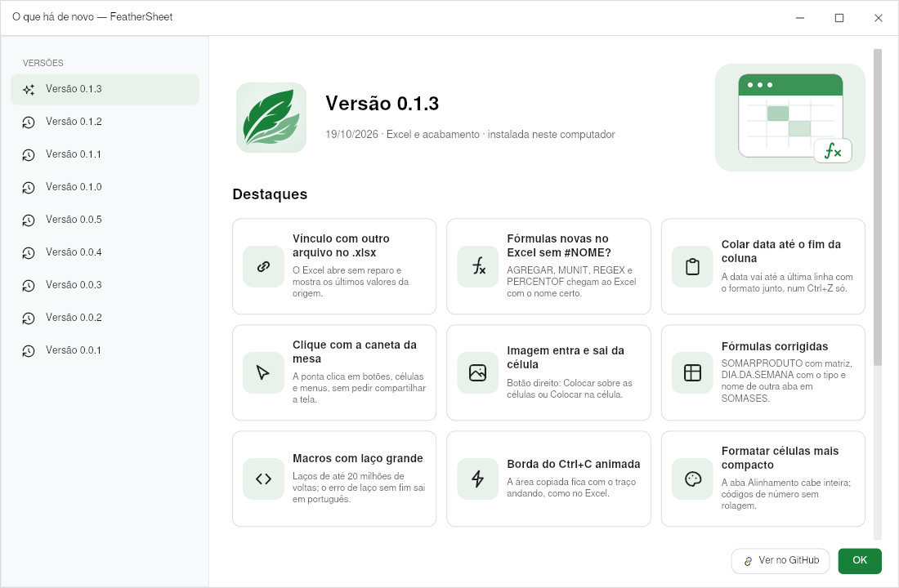The image size is (899, 588).
Task: Click the Destaques section heading
Action: point(270,194)
